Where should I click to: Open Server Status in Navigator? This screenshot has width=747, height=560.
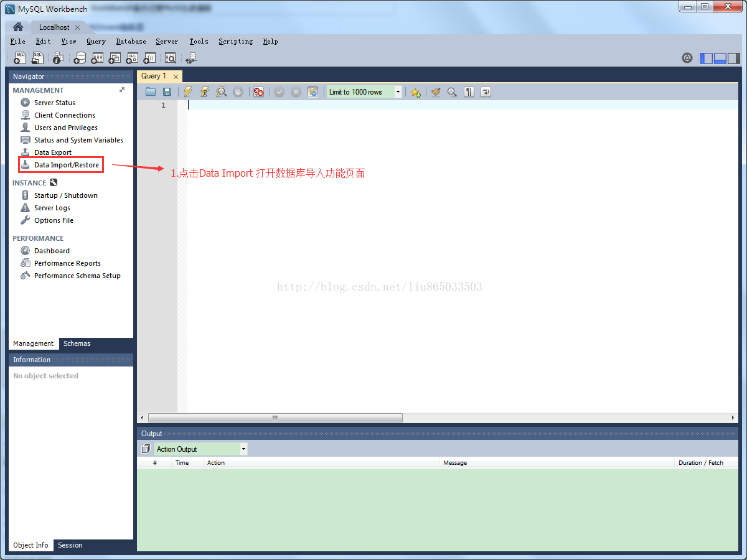(x=55, y=103)
